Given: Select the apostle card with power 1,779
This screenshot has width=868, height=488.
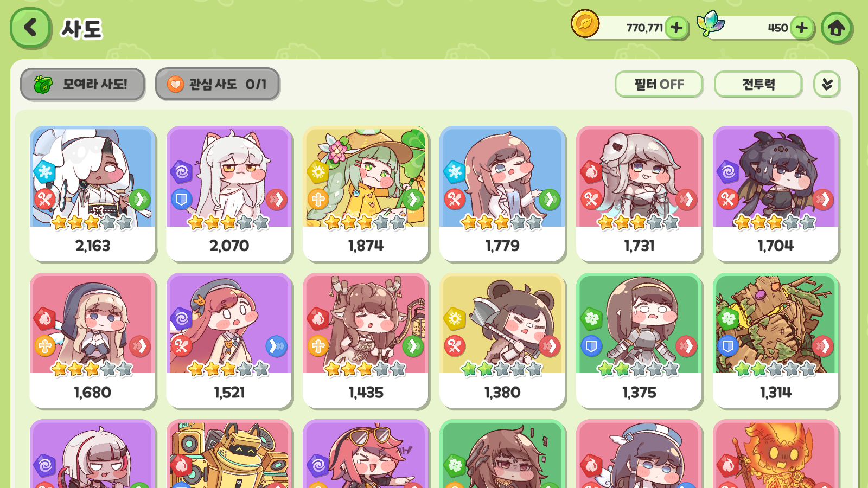Looking at the screenshot, I should 502,194.
